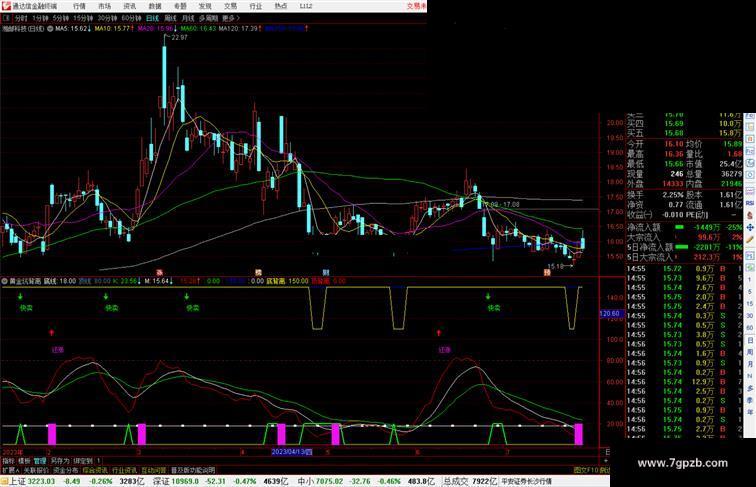Click the 模板 button in bottom bar
This screenshot has height=487, width=756.
pos(24,461)
